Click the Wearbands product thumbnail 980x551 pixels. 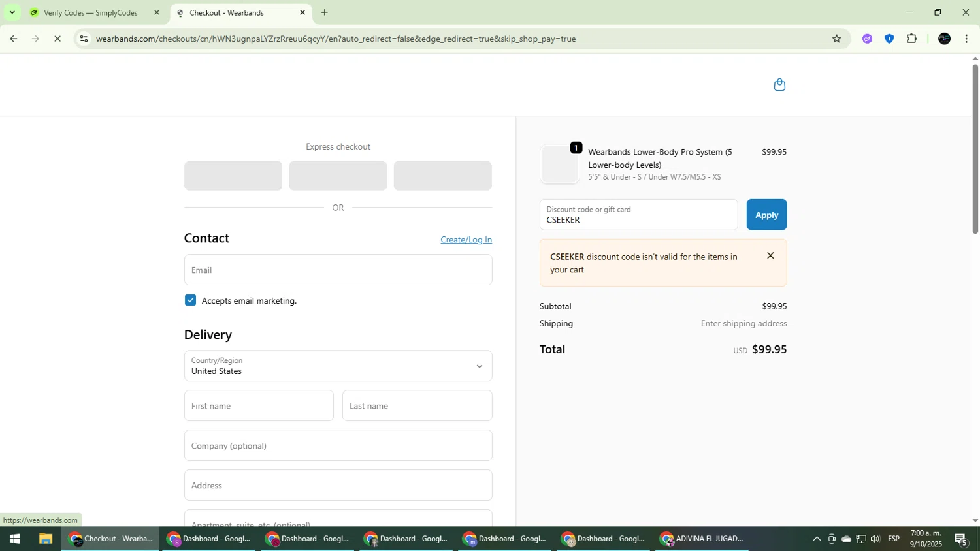[x=560, y=164]
